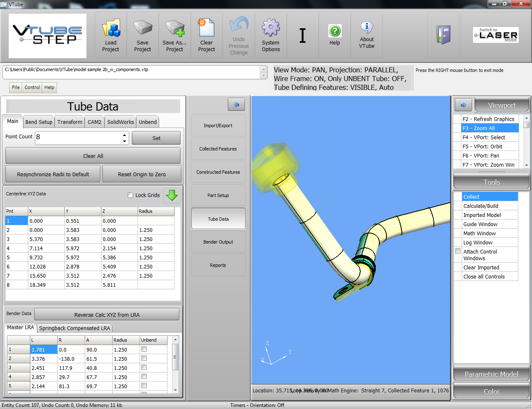Check Unbend for LRA row 1
The height and width of the screenshot is (409, 532).
tap(144, 349)
